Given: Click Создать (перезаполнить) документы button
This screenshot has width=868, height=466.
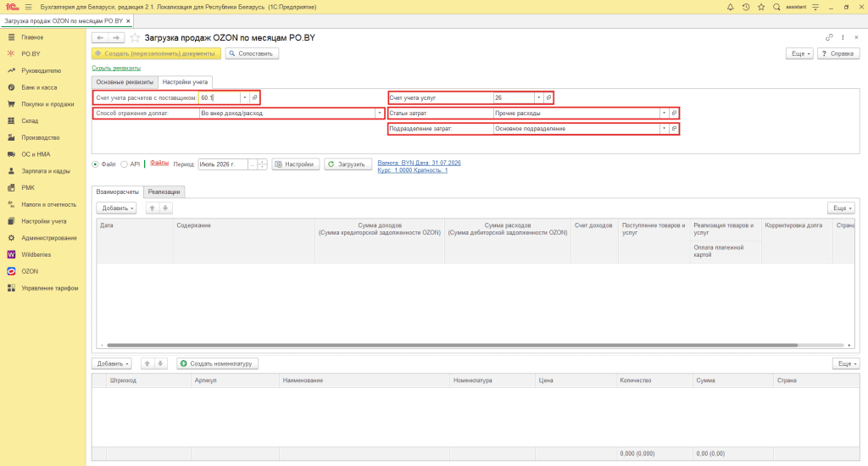Looking at the screenshot, I should coord(156,53).
